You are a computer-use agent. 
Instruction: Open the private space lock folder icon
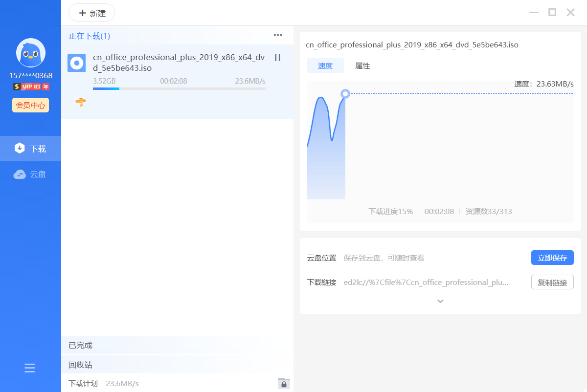(284, 383)
